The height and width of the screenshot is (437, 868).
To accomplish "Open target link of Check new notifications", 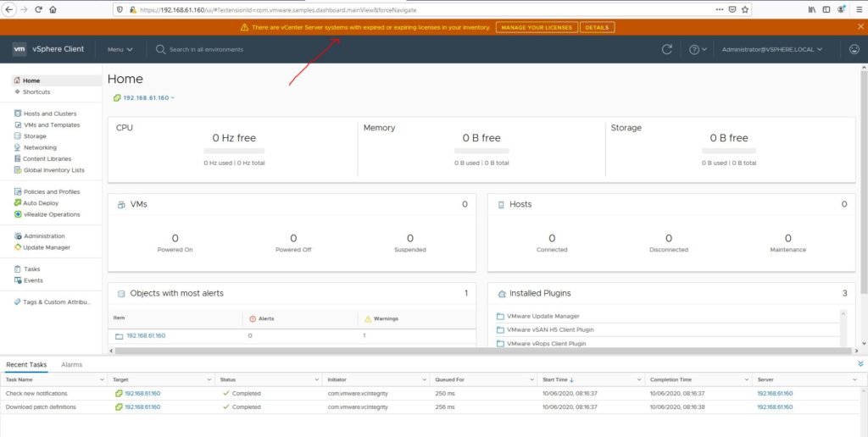I will tap(142, 393).
